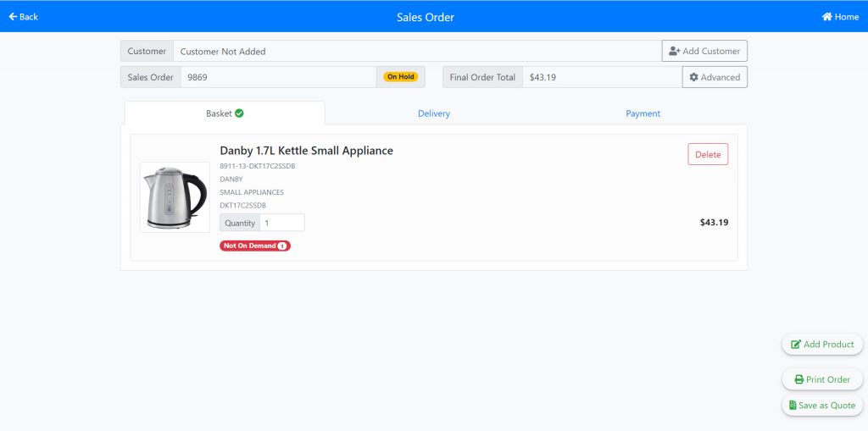Go back using the Back arrow

(23, 17)
